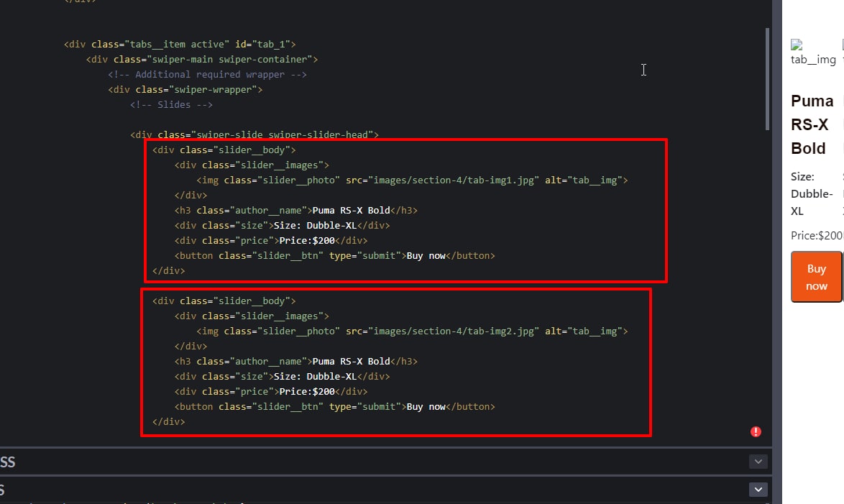The width and height of the screenshot is (844, 504).
Task: Expand the CSS panel chevron dropdown
Action: 758,462
